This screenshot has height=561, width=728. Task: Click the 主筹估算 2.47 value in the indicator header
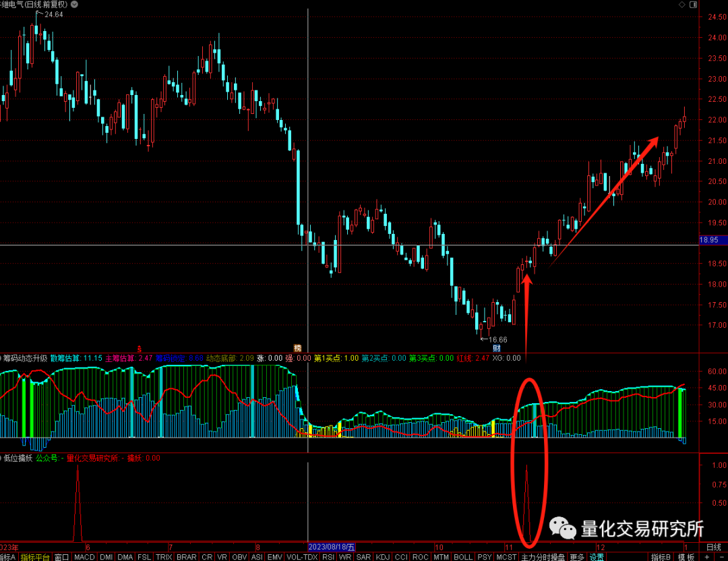tap(129, 358)
